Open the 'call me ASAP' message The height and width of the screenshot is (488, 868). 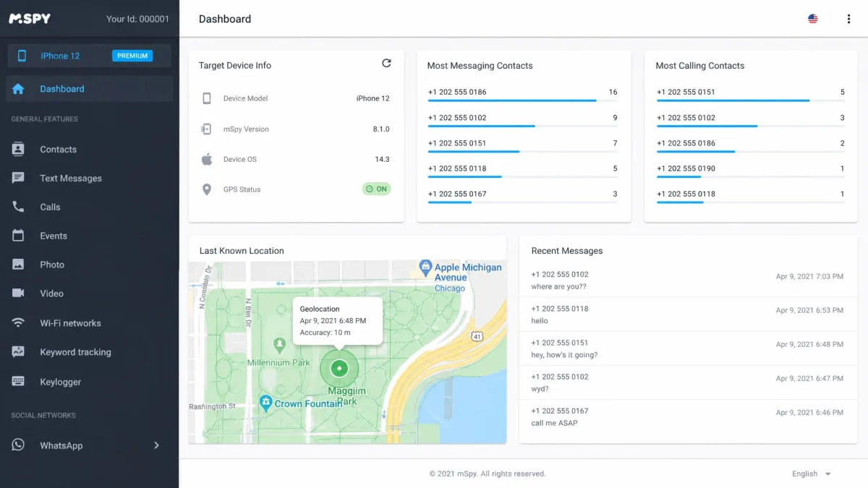[688, 416]
